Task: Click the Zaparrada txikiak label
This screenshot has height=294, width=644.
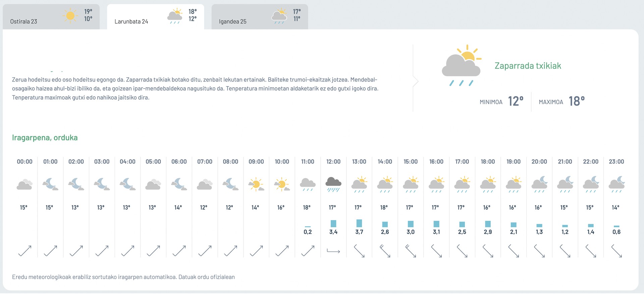Action: click(x=528, y=66)
